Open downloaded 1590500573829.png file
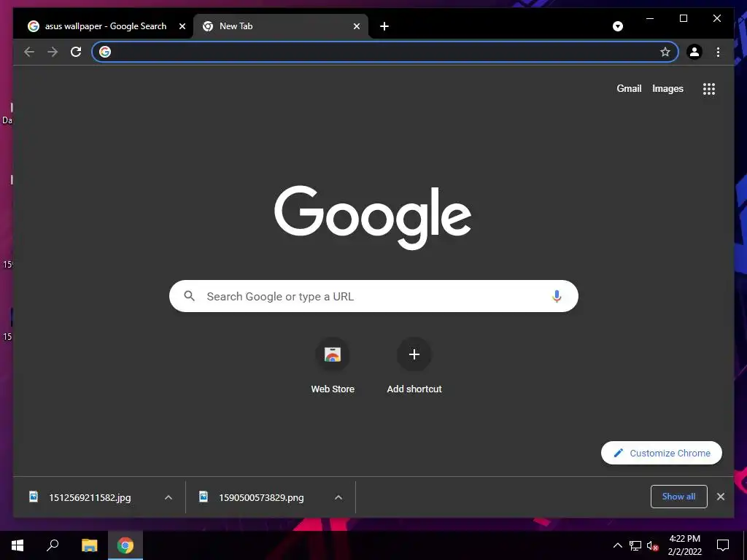 261,497
